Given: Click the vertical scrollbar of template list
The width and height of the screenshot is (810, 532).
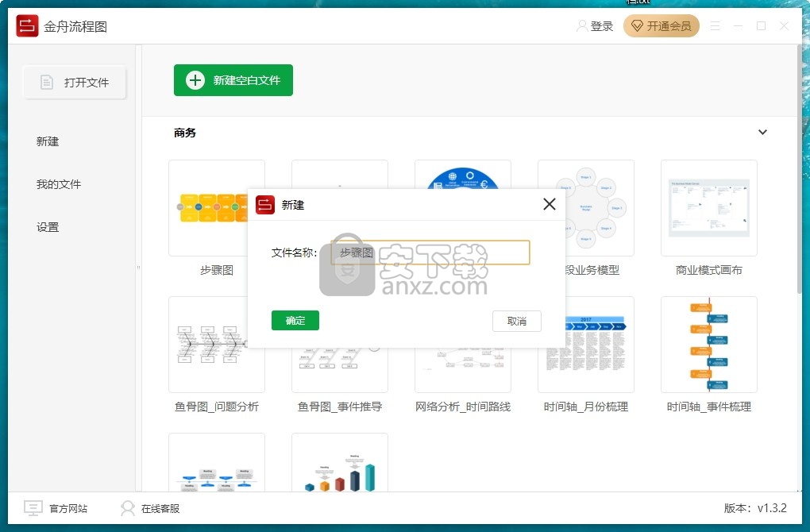Looking at the screenshot, I should (799, 171).
